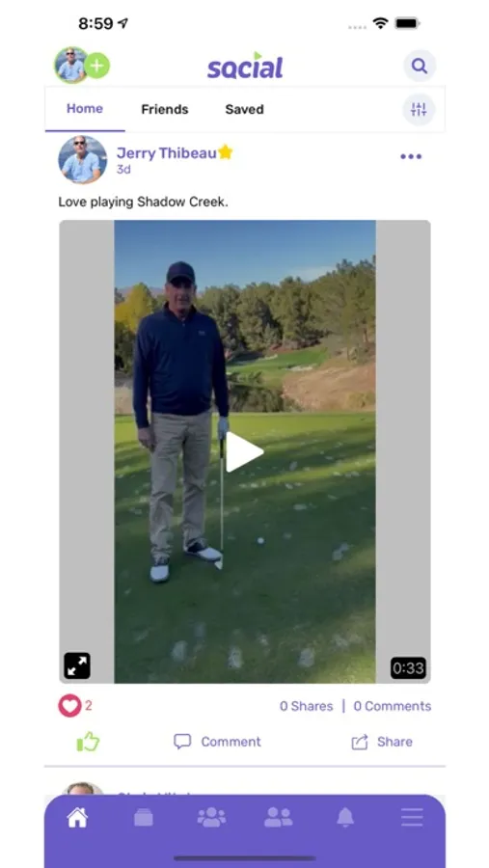This screenshot has height=868, width=489.
Task: Open the 0 Comments link
Action: [393, 706]
